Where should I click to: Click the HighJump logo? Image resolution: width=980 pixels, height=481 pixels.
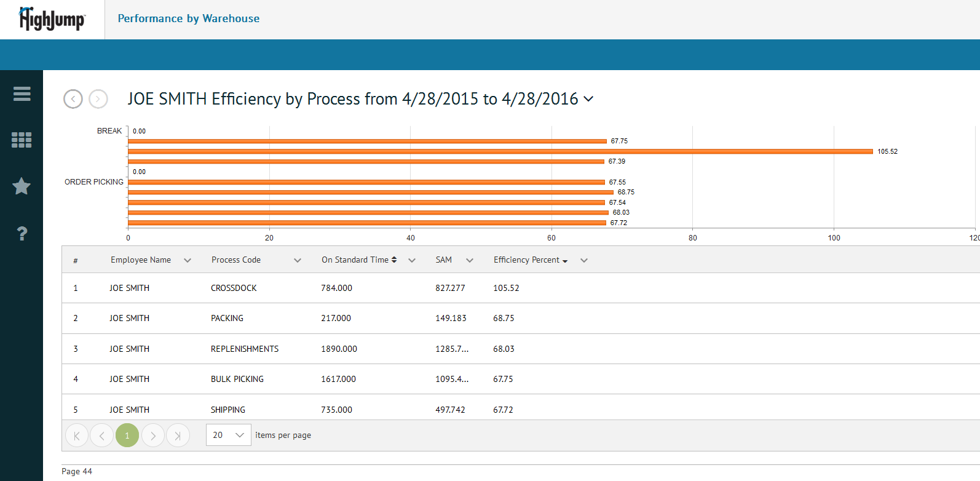[52, 20]
